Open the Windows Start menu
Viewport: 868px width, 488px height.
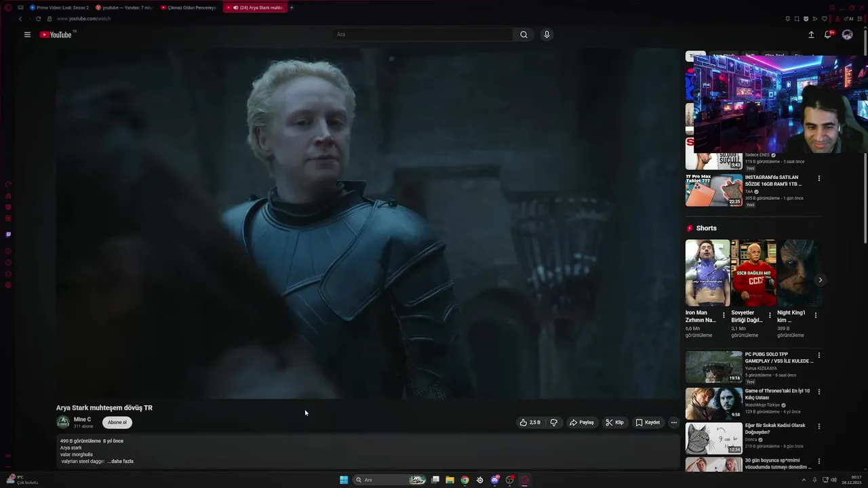344,480
